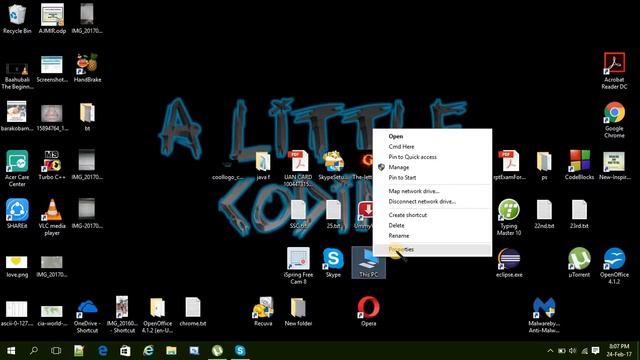Switch to uTorrent in the taskbar

pos(217,351)
